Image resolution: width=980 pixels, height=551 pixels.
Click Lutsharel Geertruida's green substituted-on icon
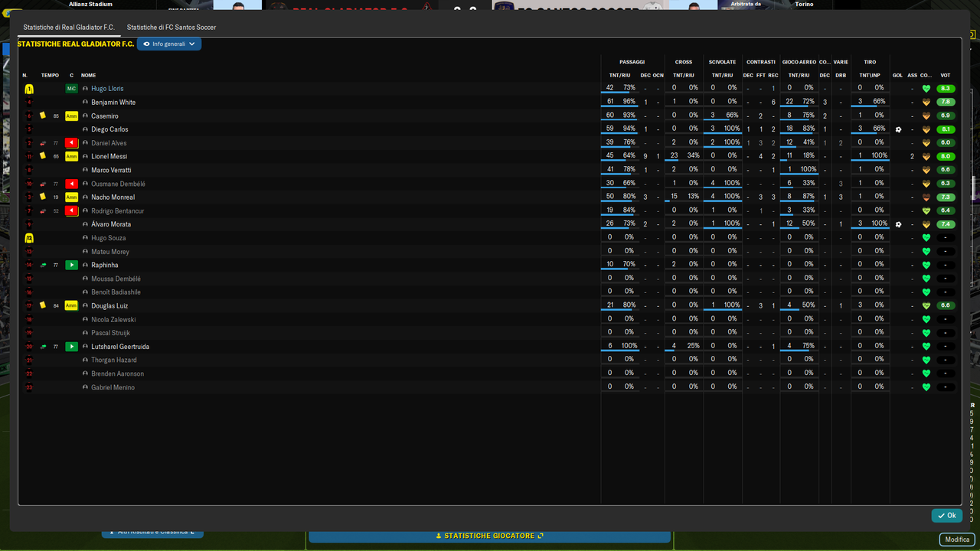(x=71, y=347)
